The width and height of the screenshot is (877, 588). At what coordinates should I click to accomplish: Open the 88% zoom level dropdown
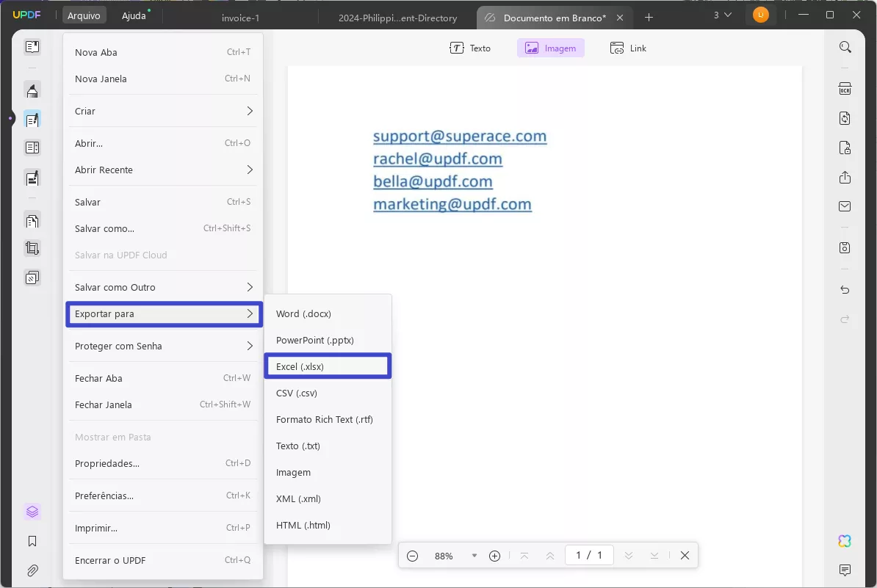[x=474, y=556]
